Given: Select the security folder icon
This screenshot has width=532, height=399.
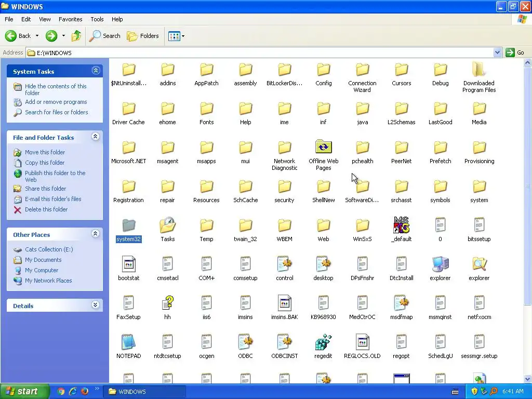Looking at the screenshot, I should tap(284, 187).
